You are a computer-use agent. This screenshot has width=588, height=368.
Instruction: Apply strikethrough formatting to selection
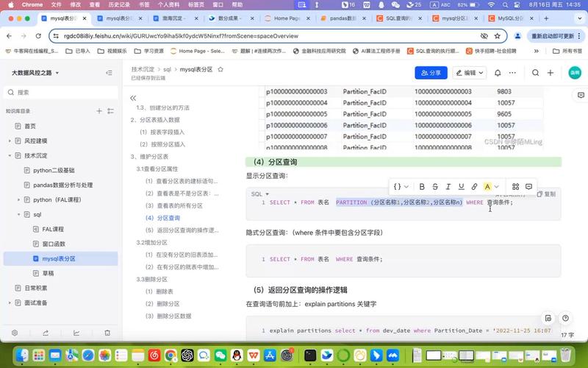[x=435, y=187]
